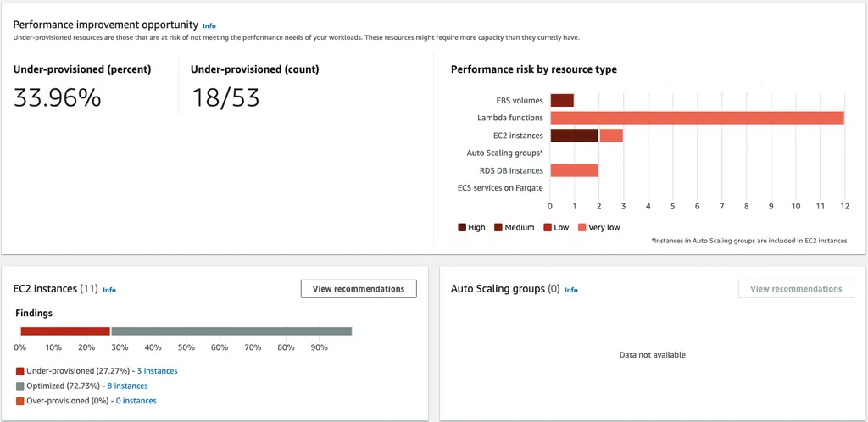Click the 'Performance improvement opportunity' title

point(105,25)
